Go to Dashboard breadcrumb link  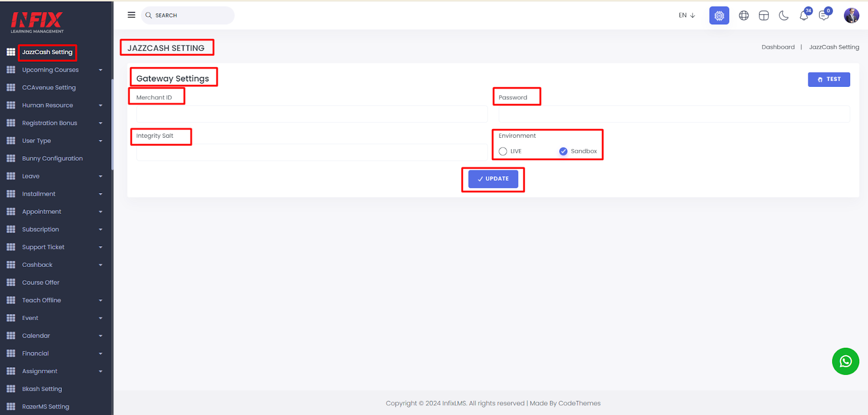[778, 47]
